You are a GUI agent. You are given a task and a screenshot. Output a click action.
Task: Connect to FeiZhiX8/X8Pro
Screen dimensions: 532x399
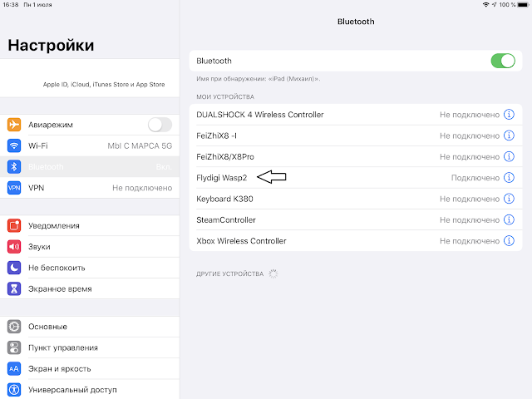(356, 156)
